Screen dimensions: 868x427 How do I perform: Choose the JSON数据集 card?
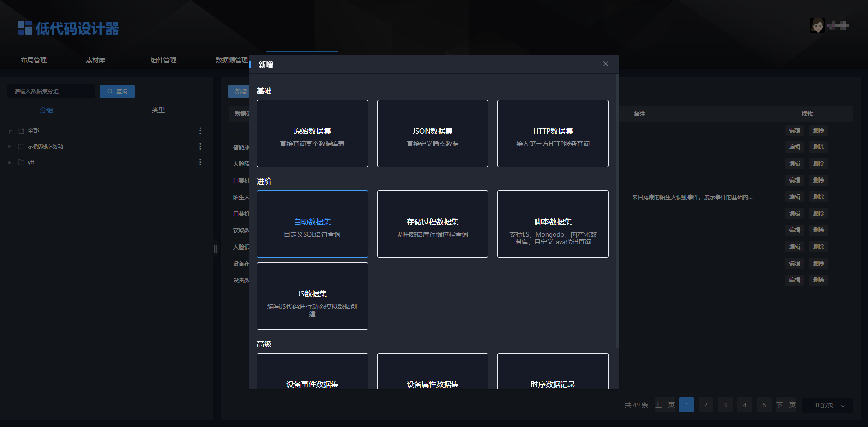point(432,134)
